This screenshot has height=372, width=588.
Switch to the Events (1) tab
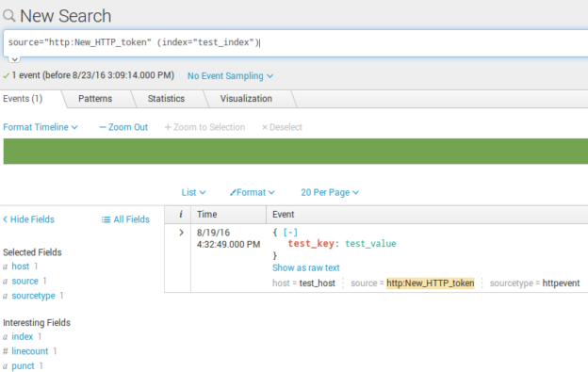pyautogui.click(x=23, y=99)
